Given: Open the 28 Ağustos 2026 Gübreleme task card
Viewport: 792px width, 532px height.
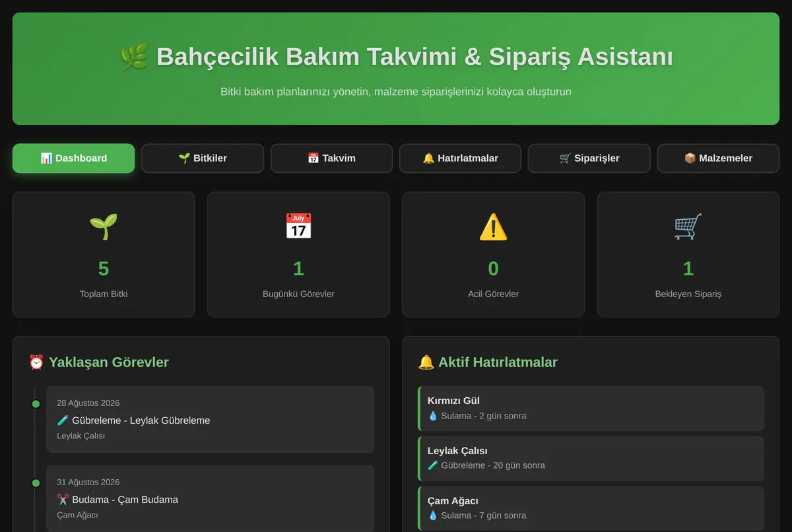Looking at the screenshot, I should pyautogui.click(x=210, y=420).
